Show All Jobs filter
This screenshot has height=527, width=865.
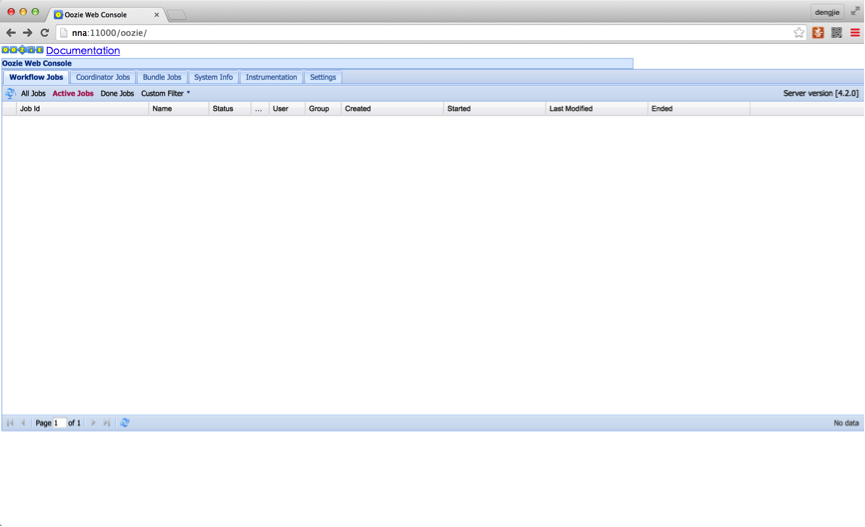click(33, 93)
